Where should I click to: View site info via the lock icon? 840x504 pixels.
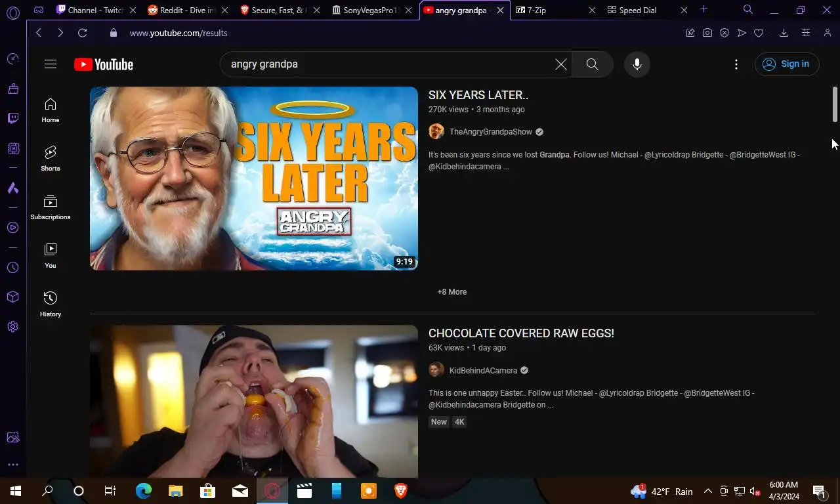tap(114, 33)
